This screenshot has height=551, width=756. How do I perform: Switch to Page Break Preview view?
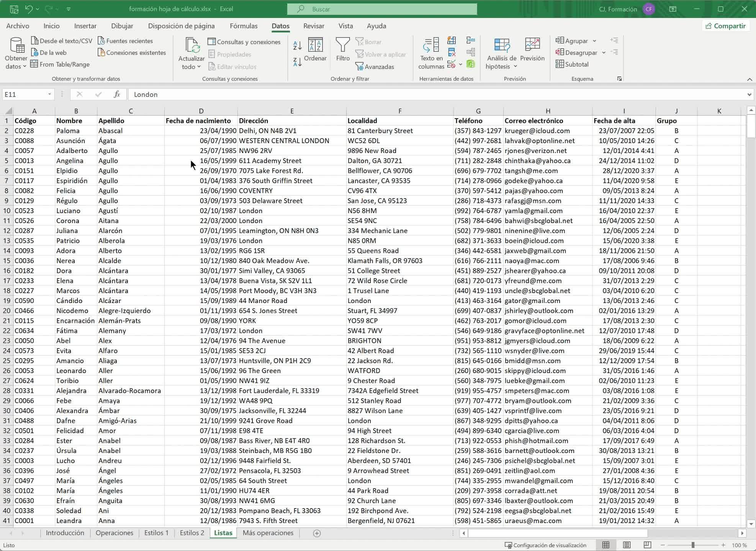[x=647, y=545]
